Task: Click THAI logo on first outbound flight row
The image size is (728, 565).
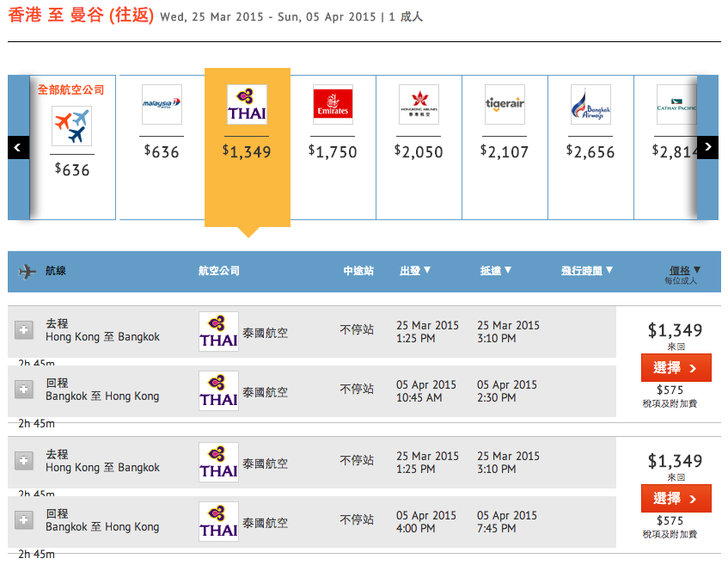Action: coord(218,331)
